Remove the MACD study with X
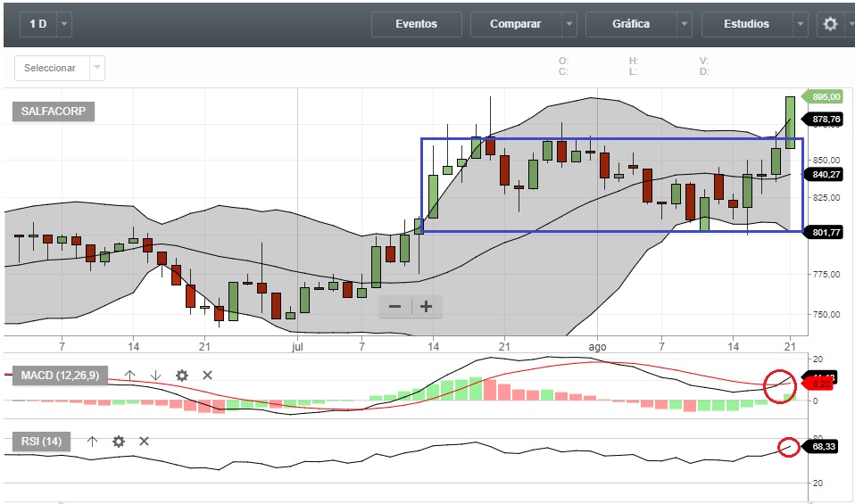This screenshot has height=504, width=855. pos(207,375)
